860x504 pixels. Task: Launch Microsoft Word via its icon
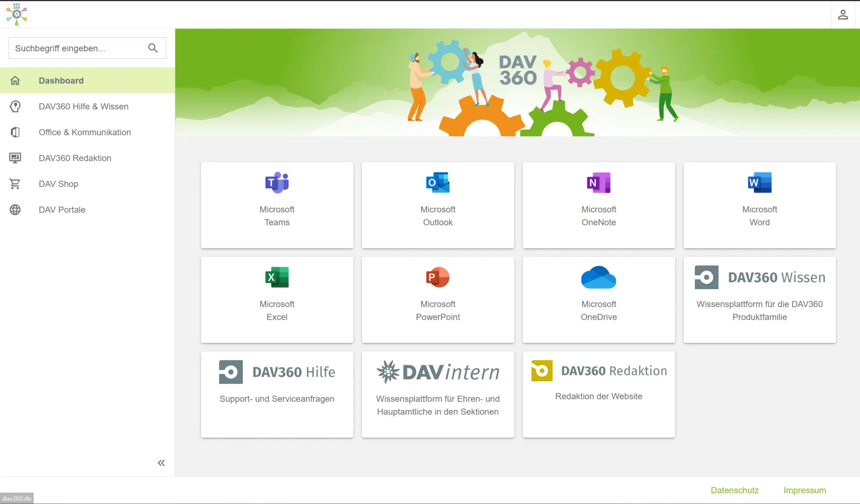(759, 183)
